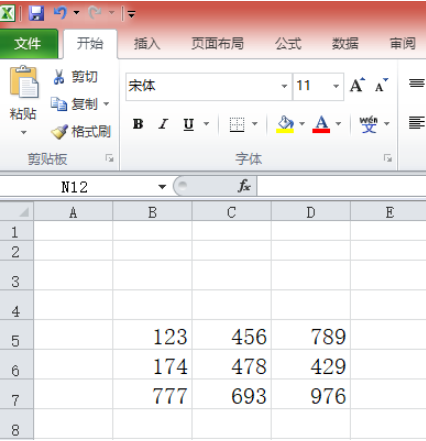Expand the fill color dropdown

tap(302, 124)
